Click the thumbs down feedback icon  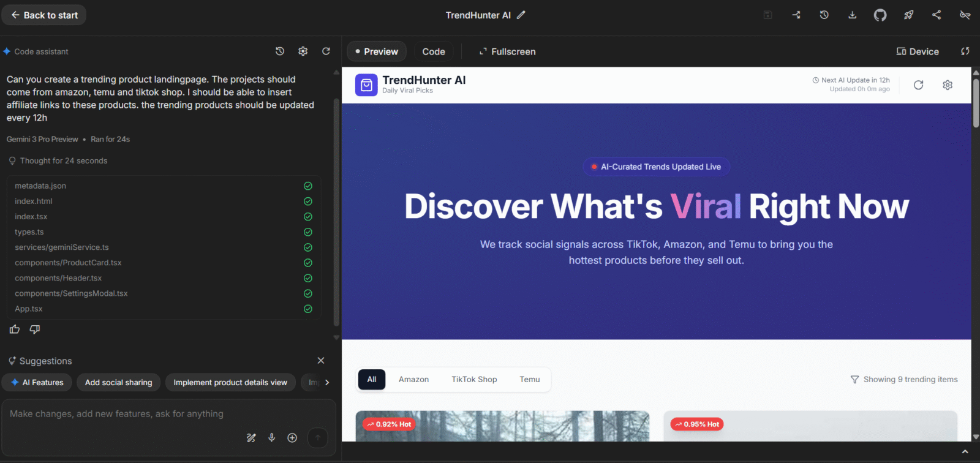point(35,329)
